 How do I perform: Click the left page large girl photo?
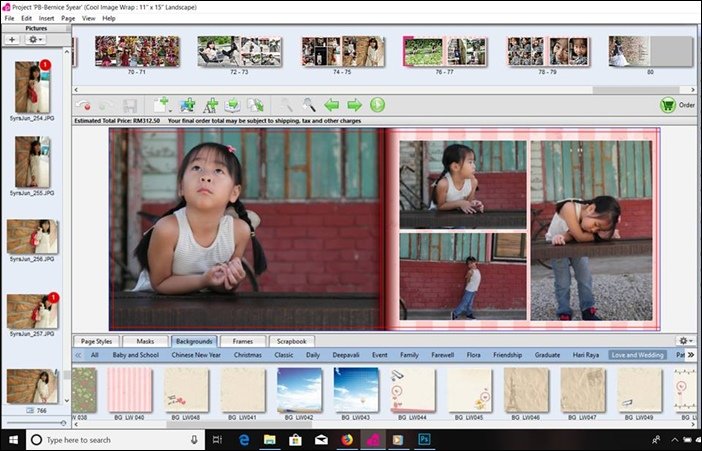coord(246,229)
